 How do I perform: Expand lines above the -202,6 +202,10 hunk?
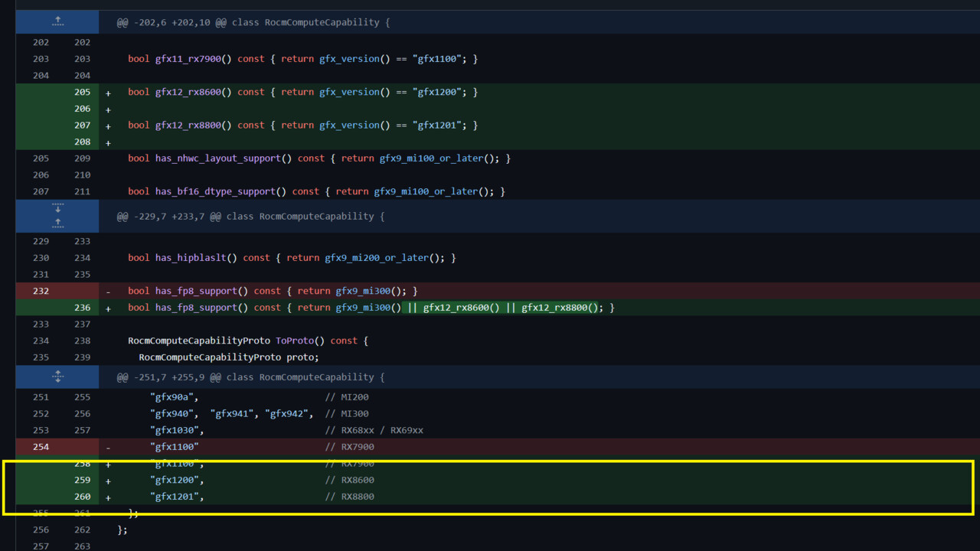click(x=57, y=22)
